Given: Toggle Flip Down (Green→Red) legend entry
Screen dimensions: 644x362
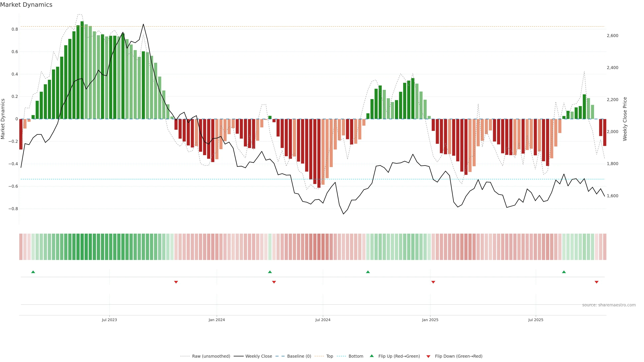Looking at the screenshot, I should click(459, 356).
